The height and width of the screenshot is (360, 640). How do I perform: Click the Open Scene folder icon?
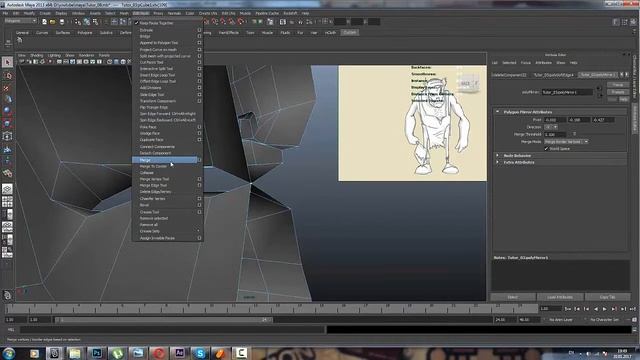53,22
